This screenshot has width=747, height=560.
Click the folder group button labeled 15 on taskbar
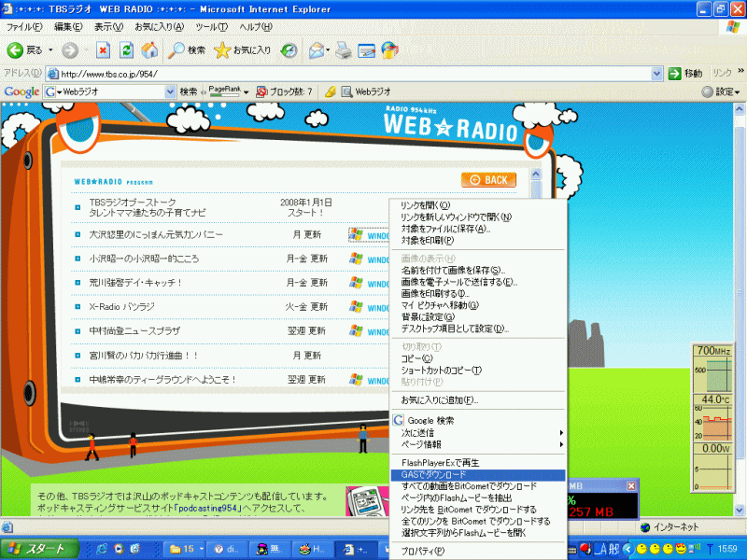(x=183, y=549)
